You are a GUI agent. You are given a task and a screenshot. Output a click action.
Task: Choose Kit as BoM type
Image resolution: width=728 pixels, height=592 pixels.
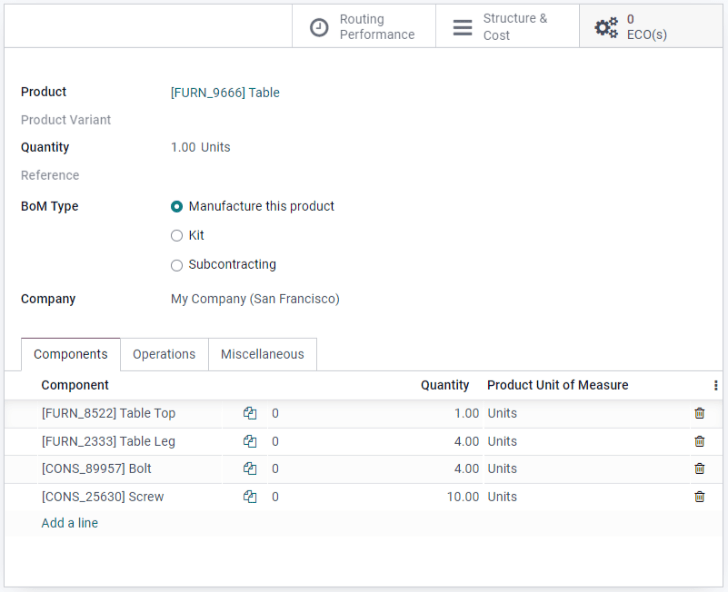click(177, 236)
